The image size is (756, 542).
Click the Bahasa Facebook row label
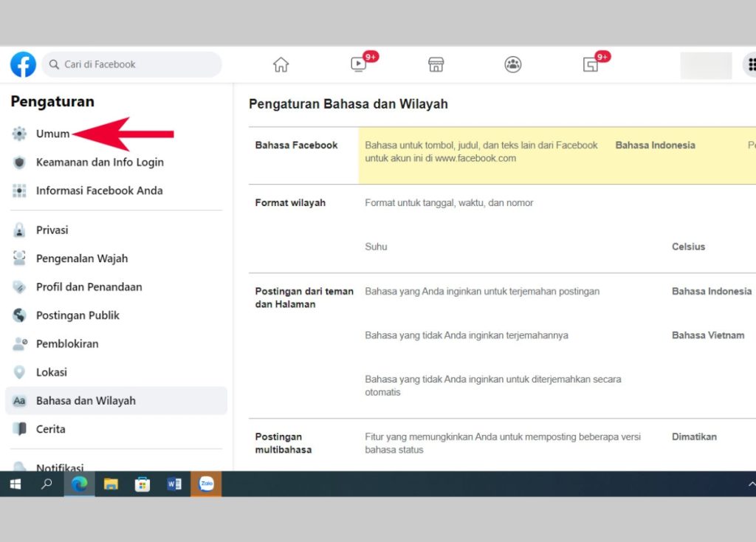pyautogui.click(x=296, y=145)
